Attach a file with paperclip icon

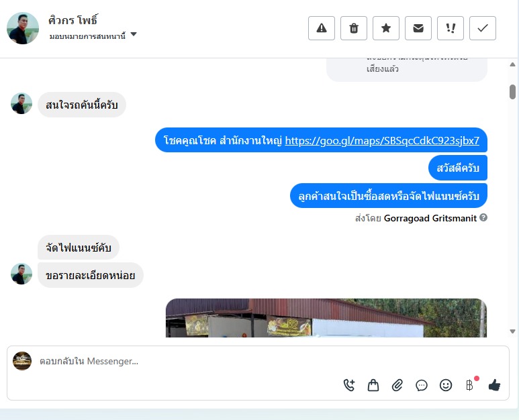pos(397,385)
